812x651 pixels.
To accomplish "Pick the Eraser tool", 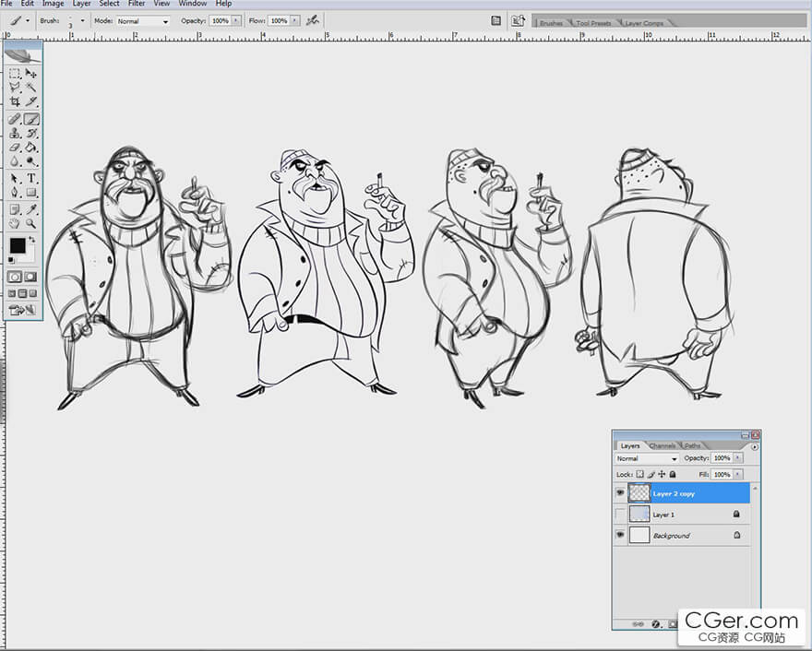I will tap(15, 148).
